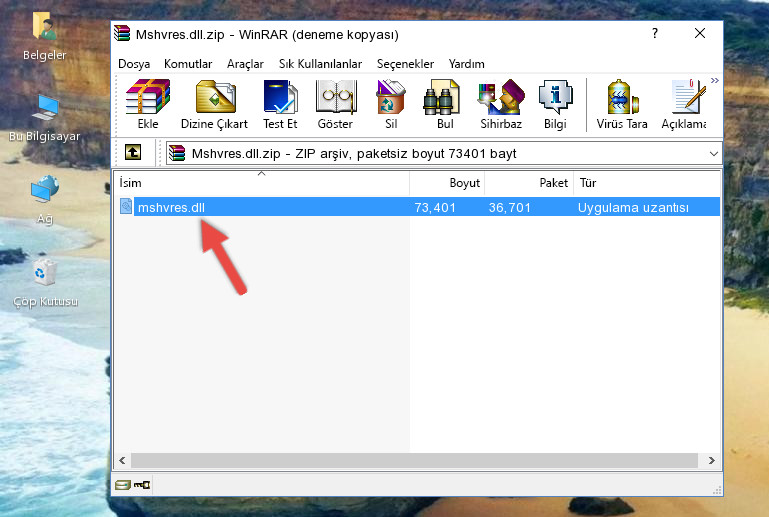Click the packed value 36,701
Screen dimensions: 769x517
(510, 207)
